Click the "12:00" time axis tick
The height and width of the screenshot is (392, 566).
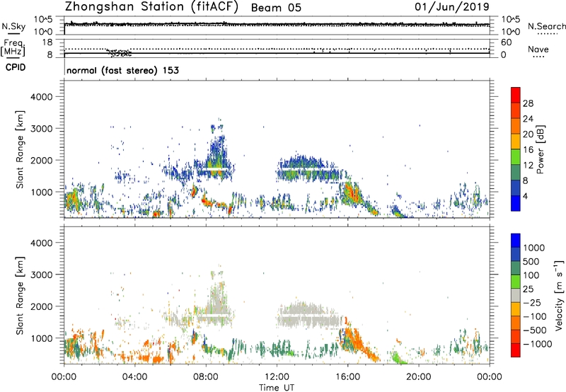(x=277, y=377)
